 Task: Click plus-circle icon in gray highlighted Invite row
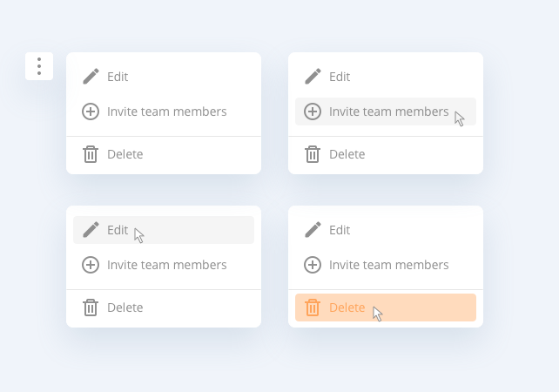pos(313,112)
